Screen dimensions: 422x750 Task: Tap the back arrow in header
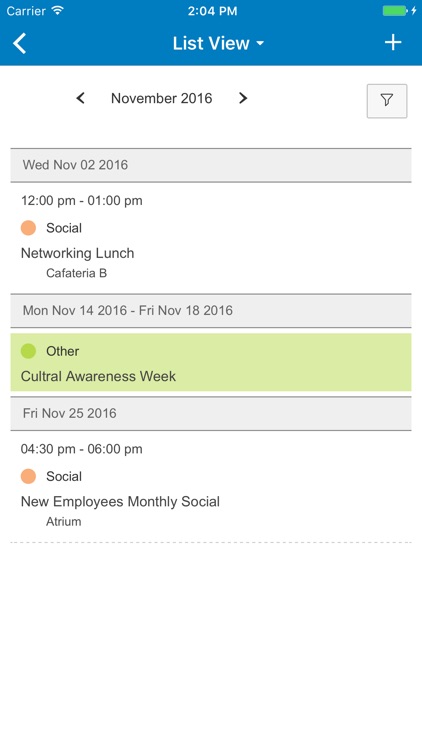(19, 43)
